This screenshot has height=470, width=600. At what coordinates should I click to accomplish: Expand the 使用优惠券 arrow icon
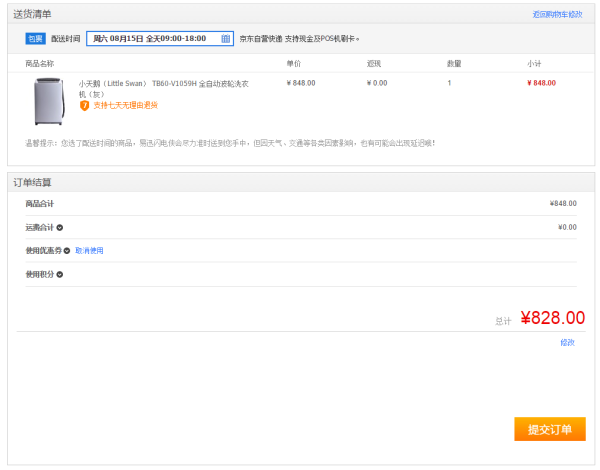coord(67,251)
